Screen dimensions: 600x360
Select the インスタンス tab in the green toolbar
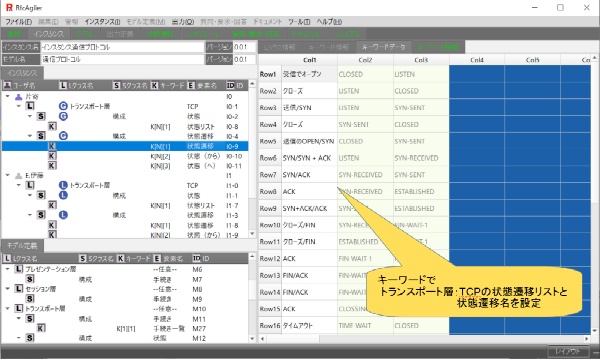[x=49, y=34]
